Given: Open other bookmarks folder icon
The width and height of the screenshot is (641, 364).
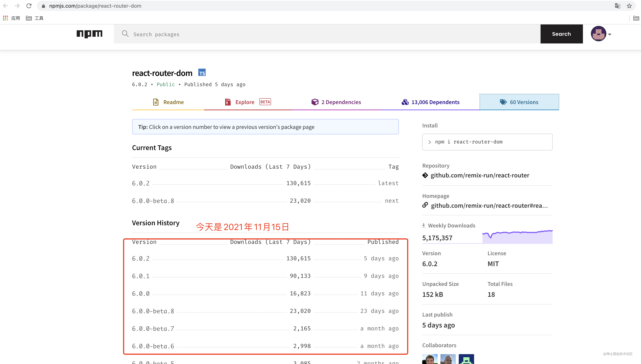Looking at the screenshot, I should [x=636, y=18].
